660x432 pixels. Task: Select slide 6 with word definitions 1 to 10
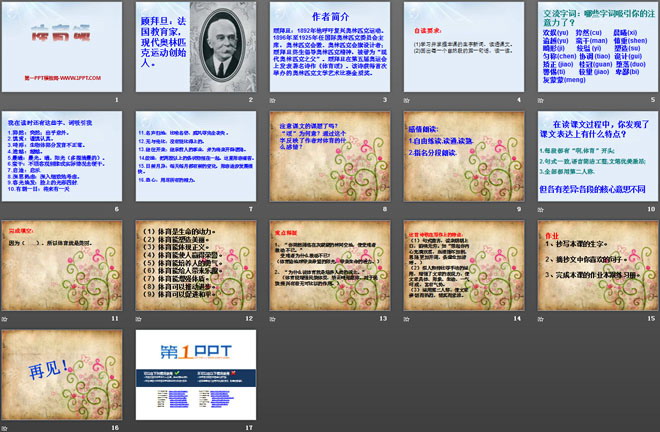tap(62, 156)
